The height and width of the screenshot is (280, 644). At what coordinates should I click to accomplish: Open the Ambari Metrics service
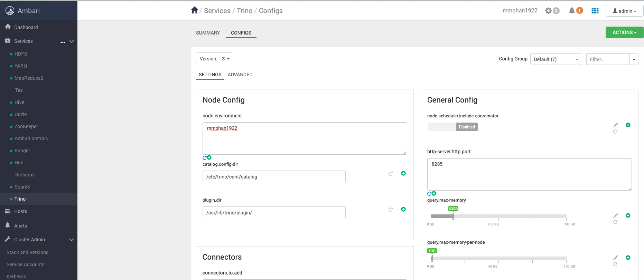pos(31,138)
